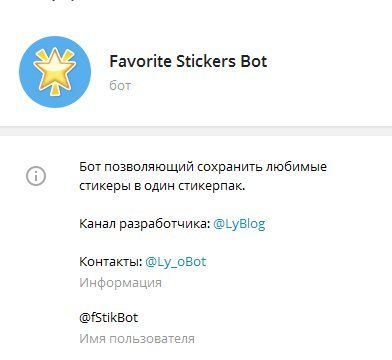Click the word 'Favorite' in the title
The image size is (392, 360).
[141, 62]
